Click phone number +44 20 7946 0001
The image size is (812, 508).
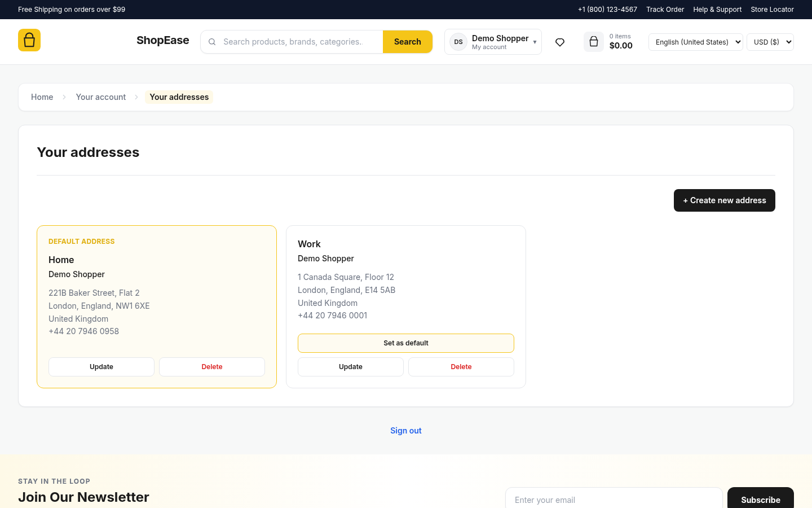332,316
